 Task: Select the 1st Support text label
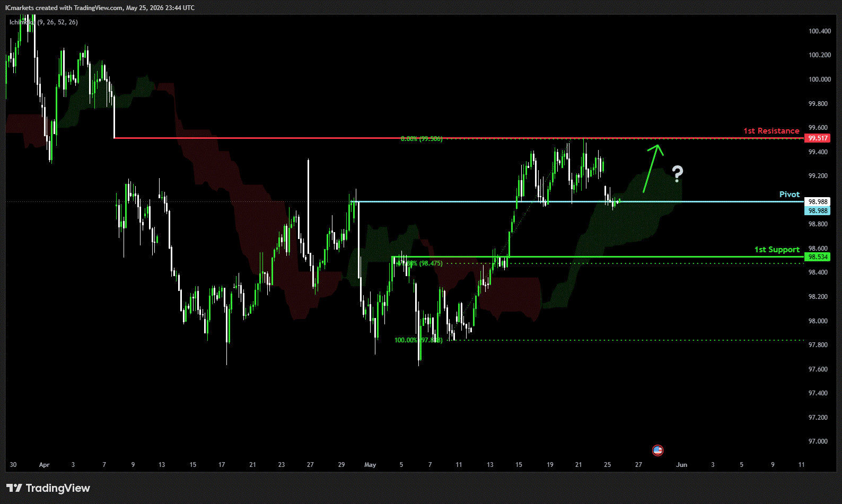pos(777,250)
